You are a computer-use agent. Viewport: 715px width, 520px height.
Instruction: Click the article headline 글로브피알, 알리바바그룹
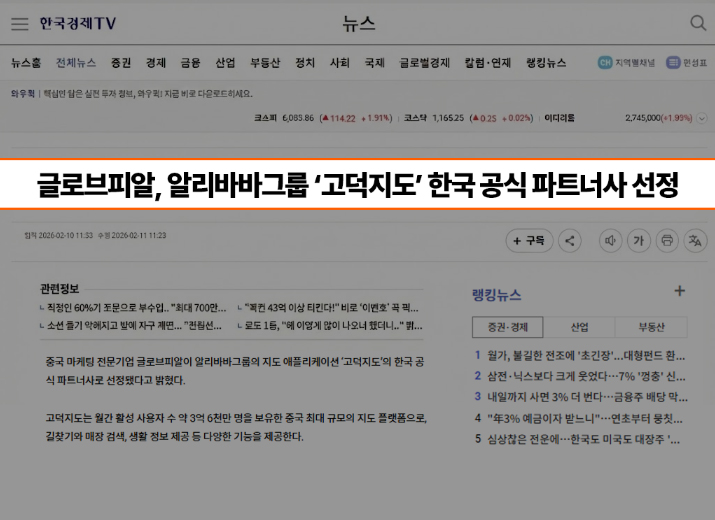(358, 184)
